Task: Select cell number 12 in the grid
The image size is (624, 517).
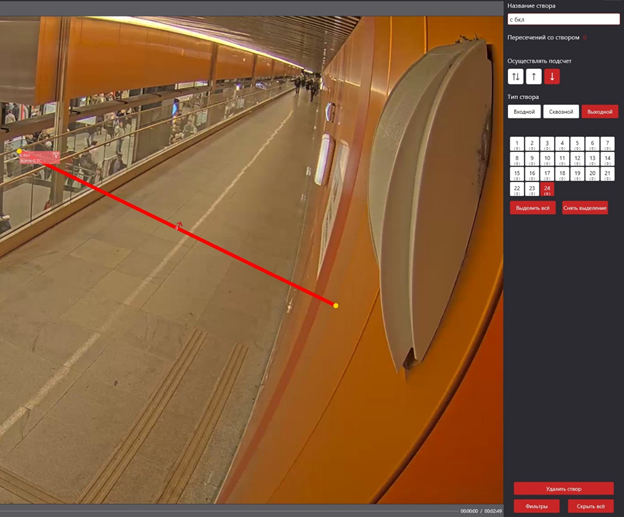Action: coord(577,159)
